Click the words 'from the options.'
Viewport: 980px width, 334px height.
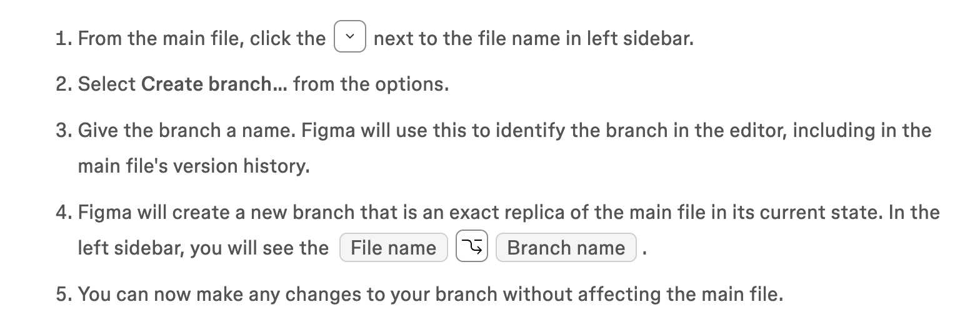point(371,84)
